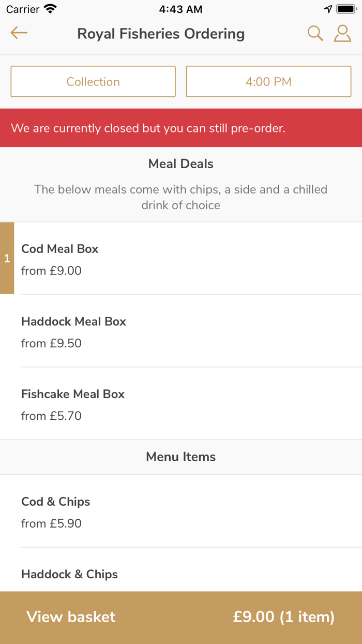This screenshot has height=644, width=362.
Task: Open the search icon
Action: (315, 33)
